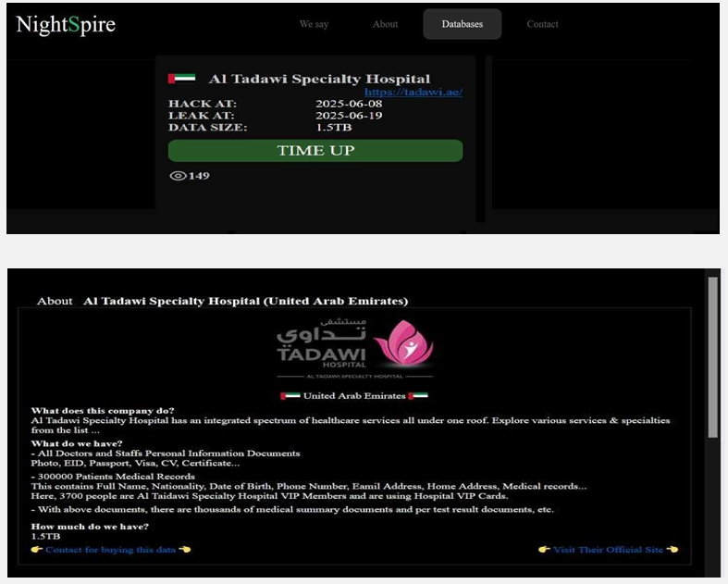Click the HACK AT date 2025-06-08
The image size is (728, 584).
point(349,104)
